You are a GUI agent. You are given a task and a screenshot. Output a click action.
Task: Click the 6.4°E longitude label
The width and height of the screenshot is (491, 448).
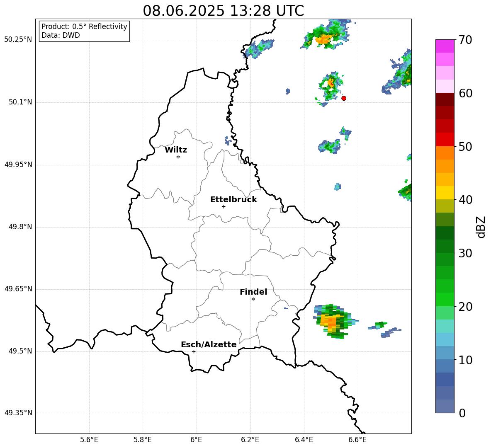point(304,440)
